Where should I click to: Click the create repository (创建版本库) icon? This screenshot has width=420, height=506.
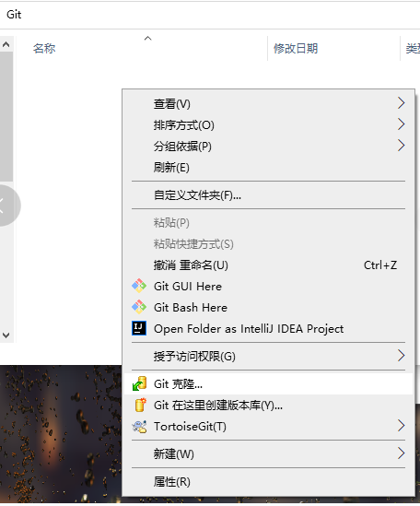tap(140, 405)
